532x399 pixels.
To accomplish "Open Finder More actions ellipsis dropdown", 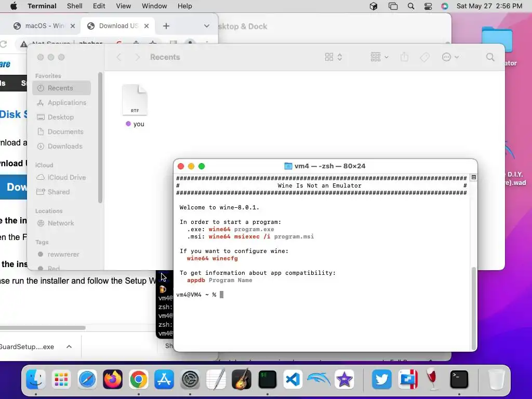I will pyautogui.click(x=450, y=57).
